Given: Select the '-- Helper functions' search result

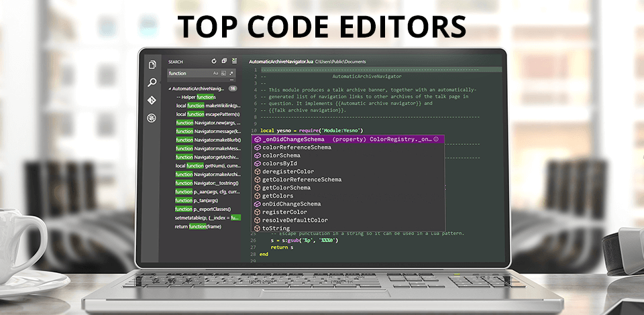Looking at the screenshot, I should pyautogui.click(x=196, y=97).
